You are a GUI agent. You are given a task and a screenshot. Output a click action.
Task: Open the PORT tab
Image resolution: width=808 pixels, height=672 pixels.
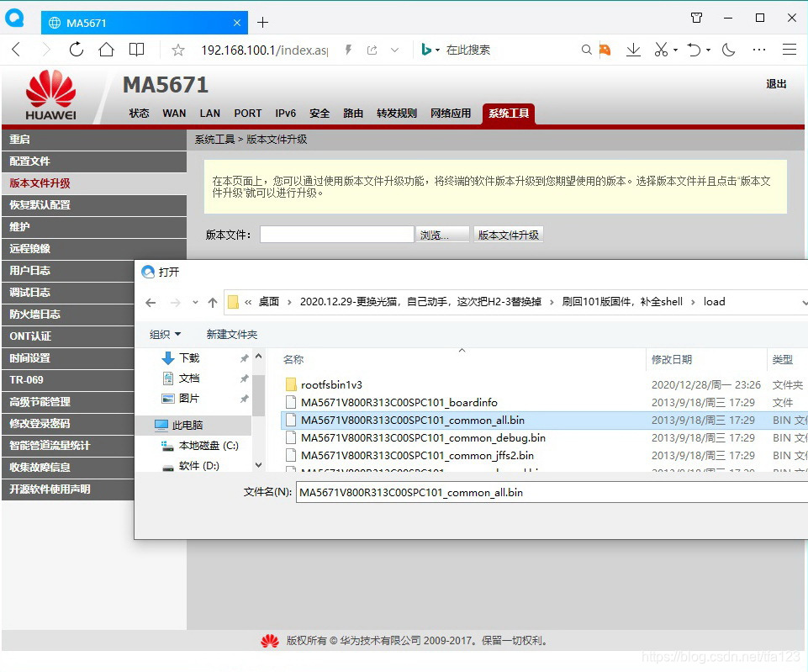pos(248,114)
